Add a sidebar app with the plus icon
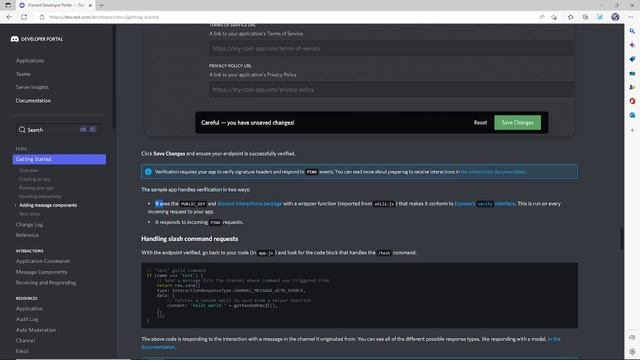Viewport: 640px width, 360px height. pyautogui.click(x=632, y=130)
